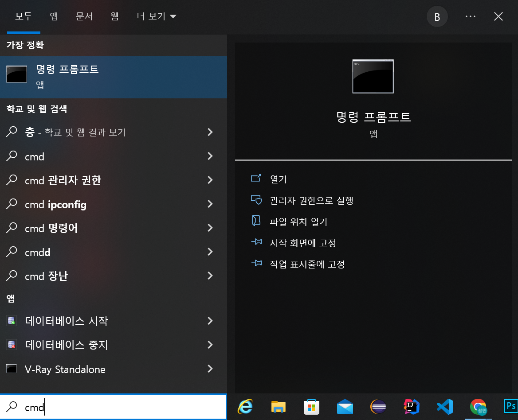
Task: Open Photoshop from the taskbar
Action: pyautogui.click(x=510, y=406)
